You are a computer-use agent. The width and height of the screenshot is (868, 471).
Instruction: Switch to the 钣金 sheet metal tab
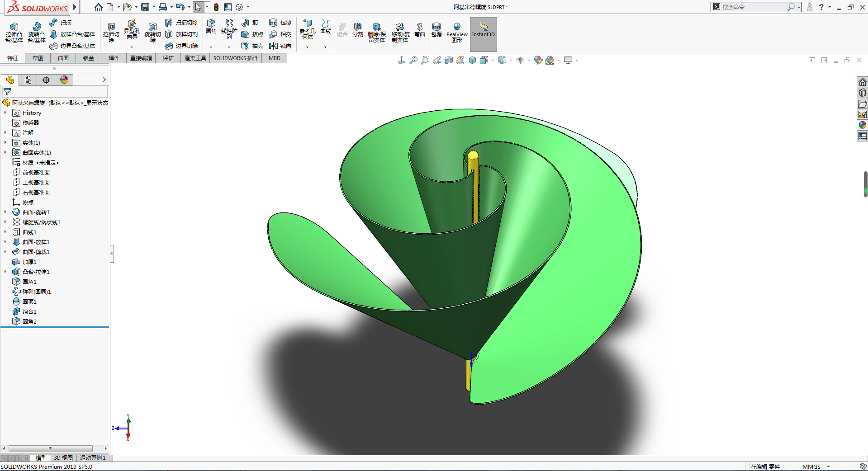[x=89, y=58]
